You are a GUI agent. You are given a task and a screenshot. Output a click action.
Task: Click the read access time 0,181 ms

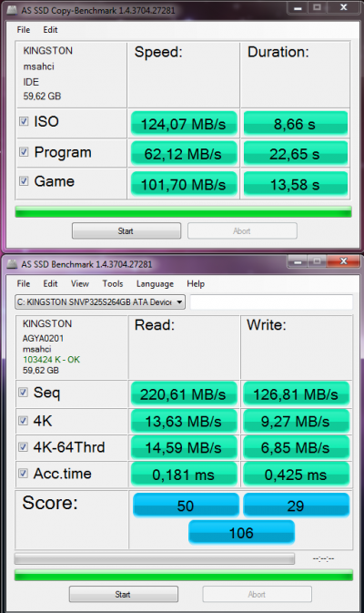tap(184, 475)
